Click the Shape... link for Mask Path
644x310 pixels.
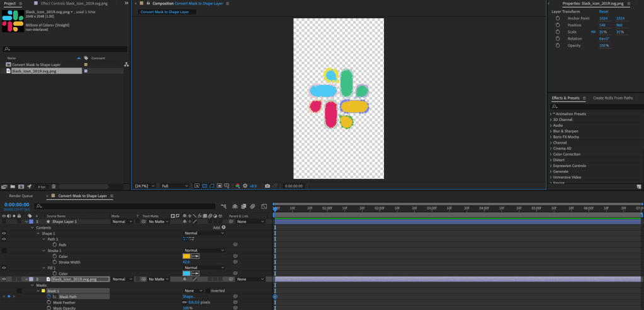coord(188,296)
